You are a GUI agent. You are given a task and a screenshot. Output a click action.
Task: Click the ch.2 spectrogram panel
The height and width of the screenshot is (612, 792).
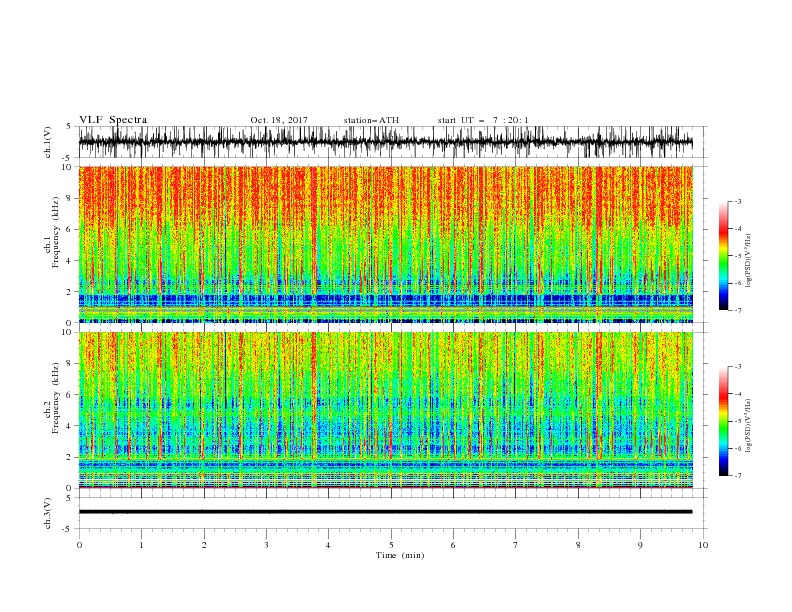385,410
